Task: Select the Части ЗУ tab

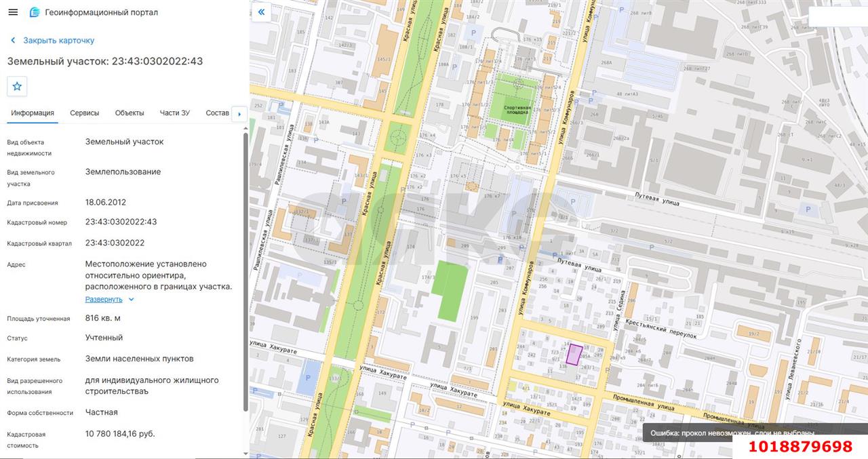Action: pyautogui.click(x=175, y=113)
